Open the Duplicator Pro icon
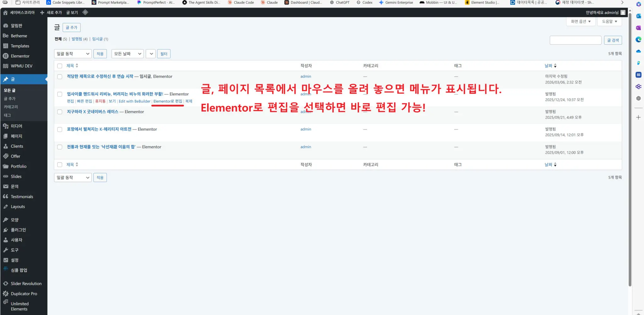 tap(6, 293)
